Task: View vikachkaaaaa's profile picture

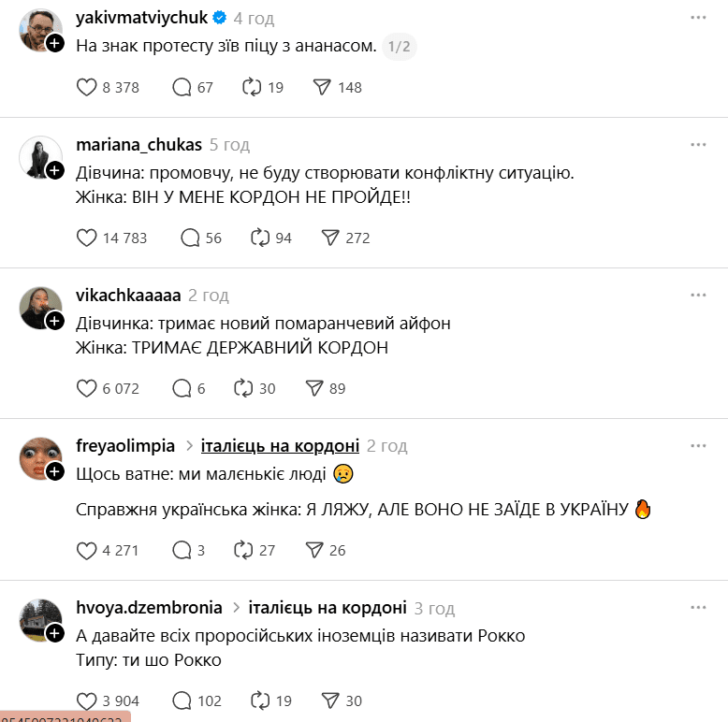Action: [39, 306]
